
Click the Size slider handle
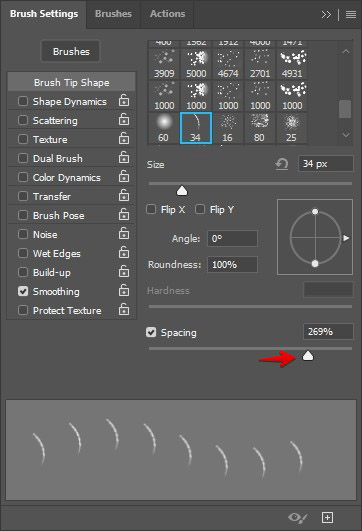182,190
